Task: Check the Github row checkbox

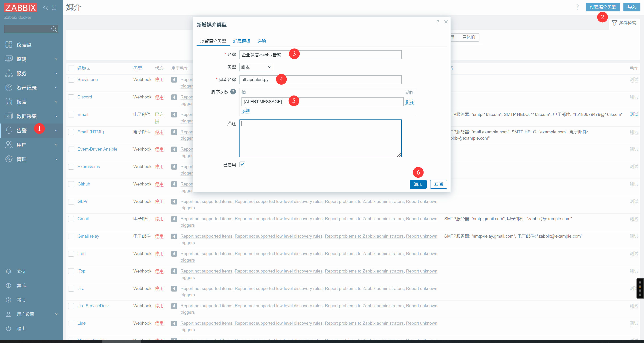Action: pos(71,184)
